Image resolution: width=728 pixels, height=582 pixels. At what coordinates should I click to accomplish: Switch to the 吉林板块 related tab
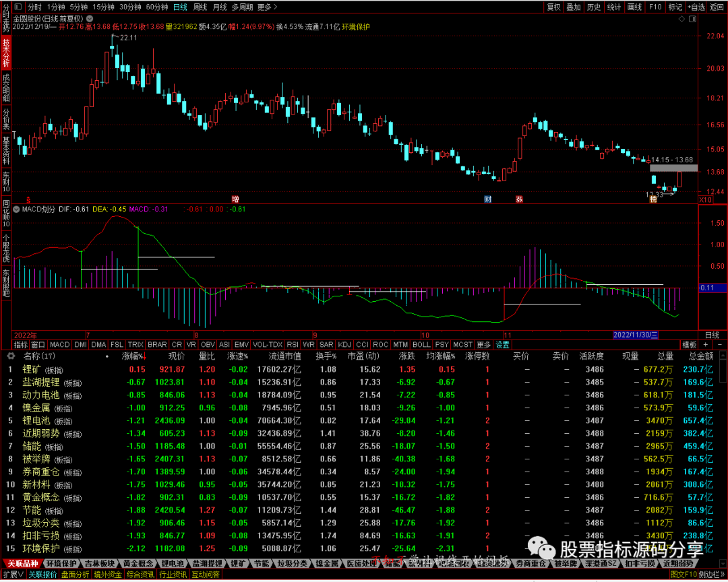pyautogui.click(x=99, y=564)
